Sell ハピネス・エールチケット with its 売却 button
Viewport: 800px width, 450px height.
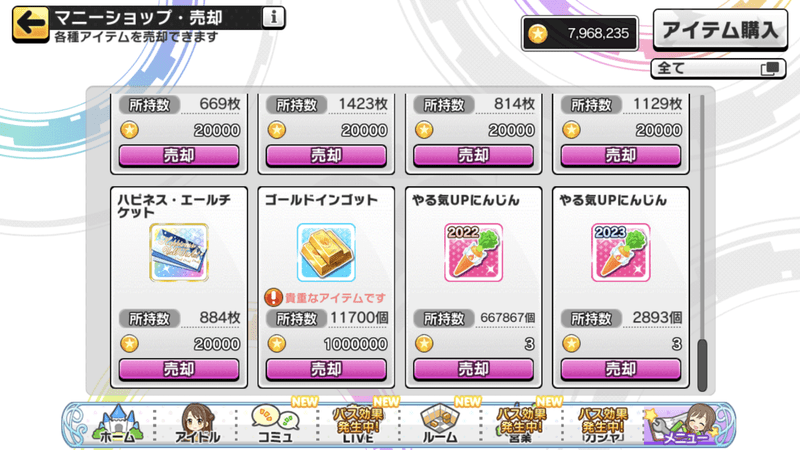coord(179,369)
